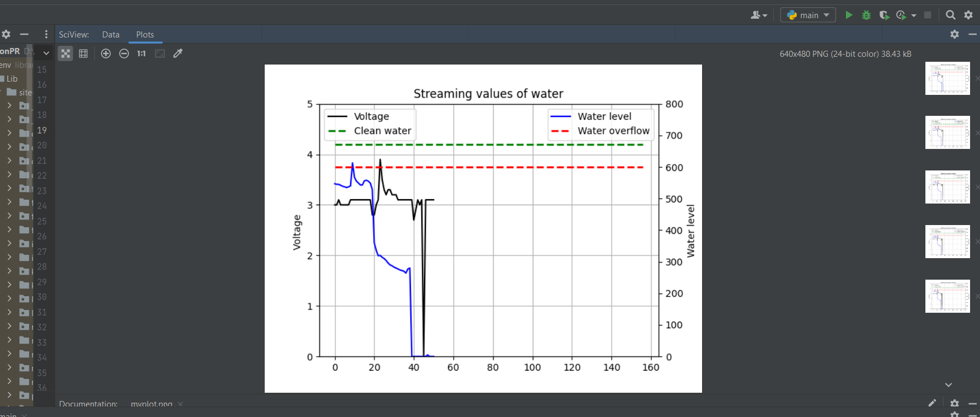The width and height of the screenshot is (980, 417).
Task: Switch to the Data tab
Action: [111, 34]
